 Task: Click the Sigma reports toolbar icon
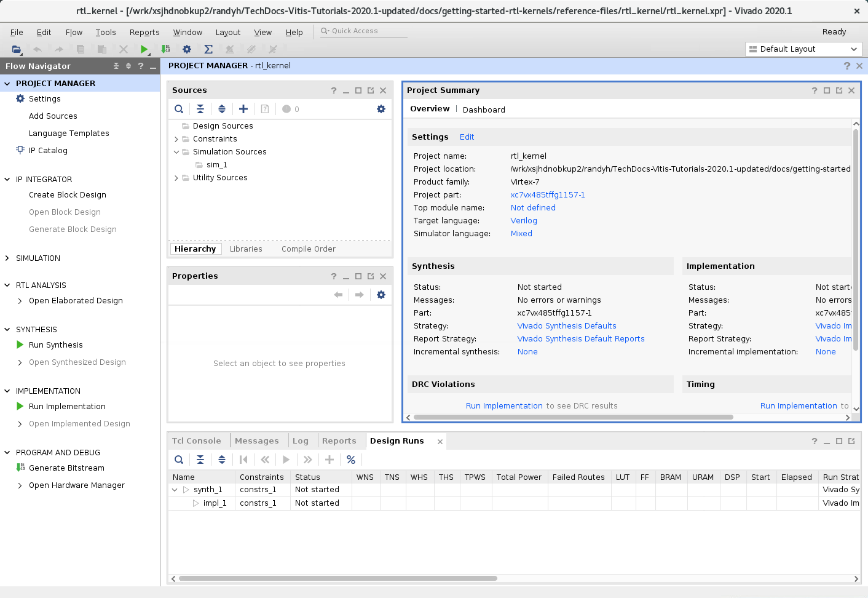[208, 49]
